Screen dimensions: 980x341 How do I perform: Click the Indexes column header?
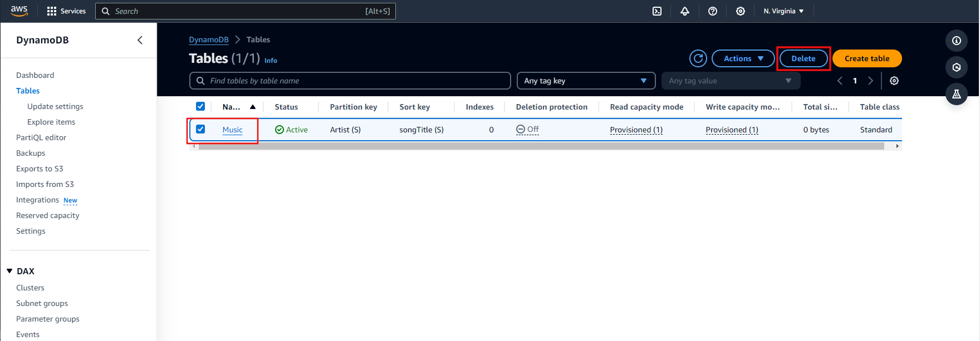pos(479,107)
